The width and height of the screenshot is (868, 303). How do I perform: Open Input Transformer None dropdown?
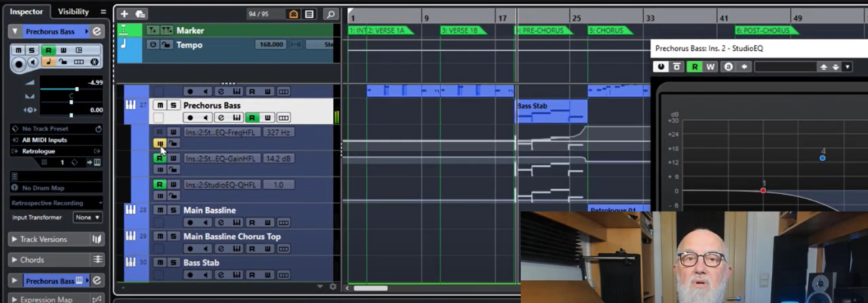point(88,217)
